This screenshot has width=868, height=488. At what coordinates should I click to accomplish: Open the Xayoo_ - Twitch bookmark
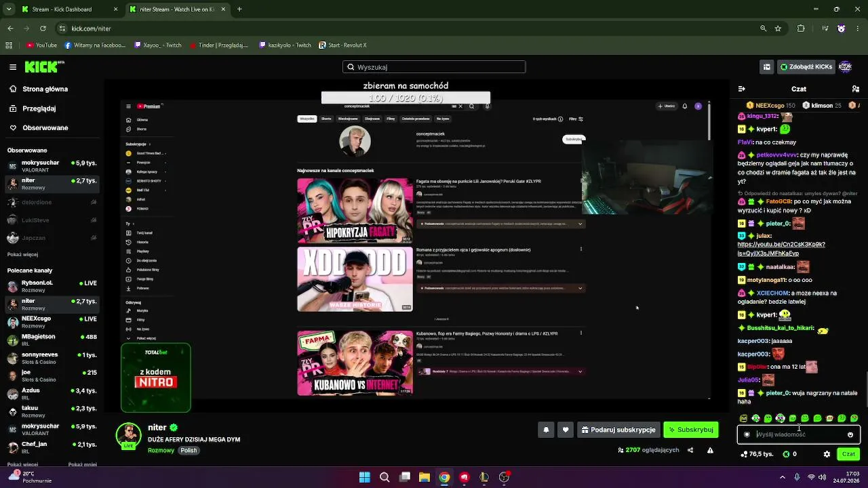pyautogui.click(x=158, y=45)
